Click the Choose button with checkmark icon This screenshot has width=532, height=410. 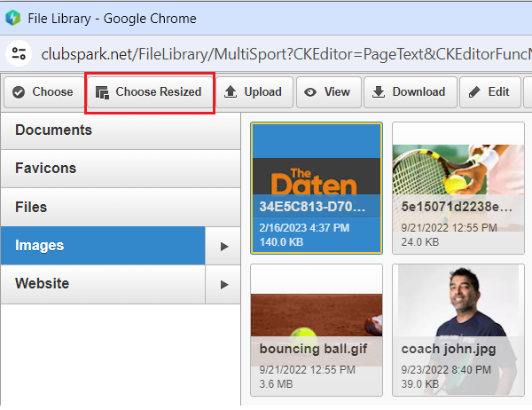coord(42,92)
